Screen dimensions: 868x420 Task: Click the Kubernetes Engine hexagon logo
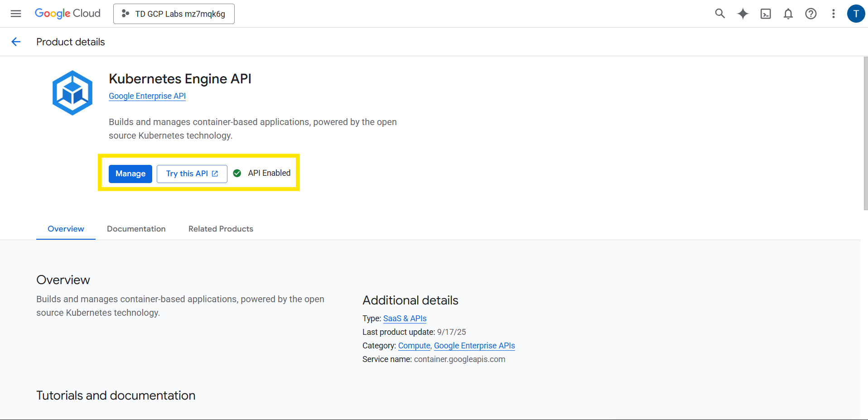coord(72,92)
